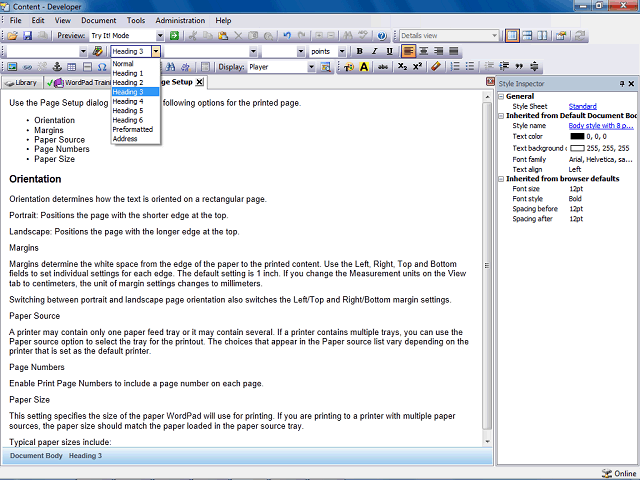Screen dimensions: 640x480
Task: Switch to the Library tab
Action: pyautogui.click(x=22, y=83)
